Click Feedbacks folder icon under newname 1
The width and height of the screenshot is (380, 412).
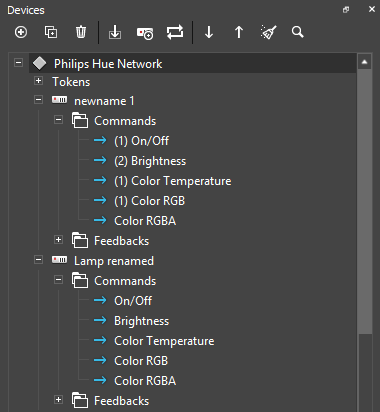80,240
